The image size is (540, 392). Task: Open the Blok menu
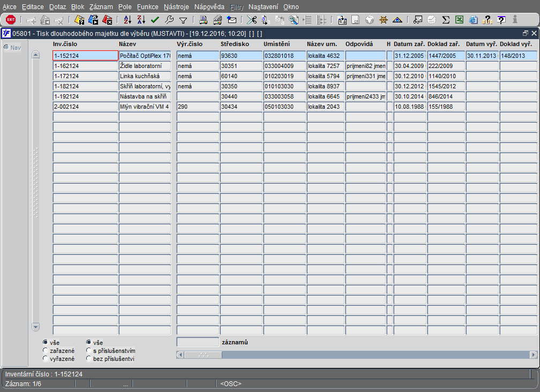[78, 7]
